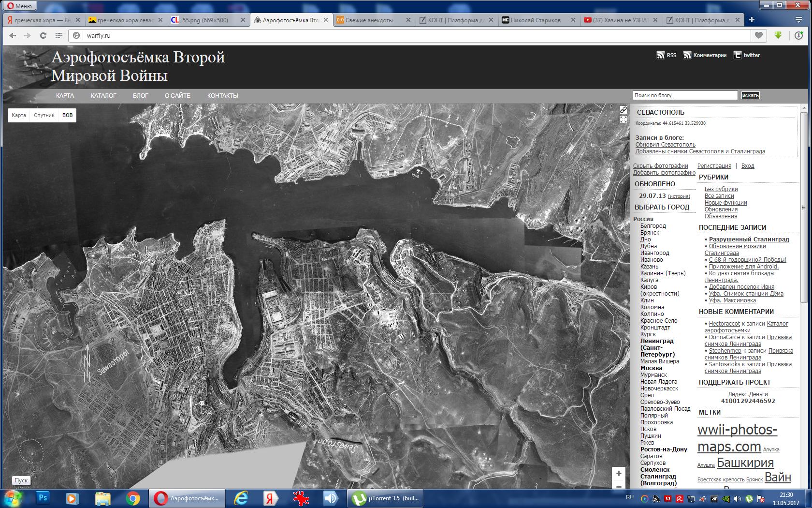Open 'Приложение для Android.' post link
The width and height of the screenshot is (812, 508).
[744, 267]
